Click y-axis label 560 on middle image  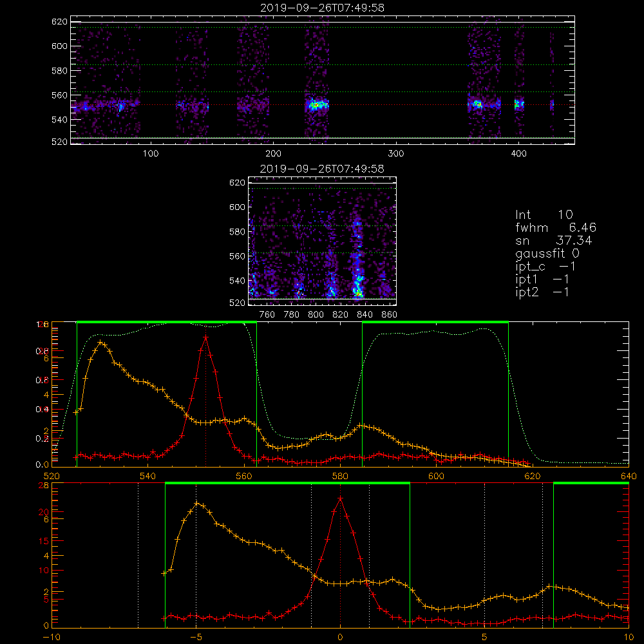[238, 256]
